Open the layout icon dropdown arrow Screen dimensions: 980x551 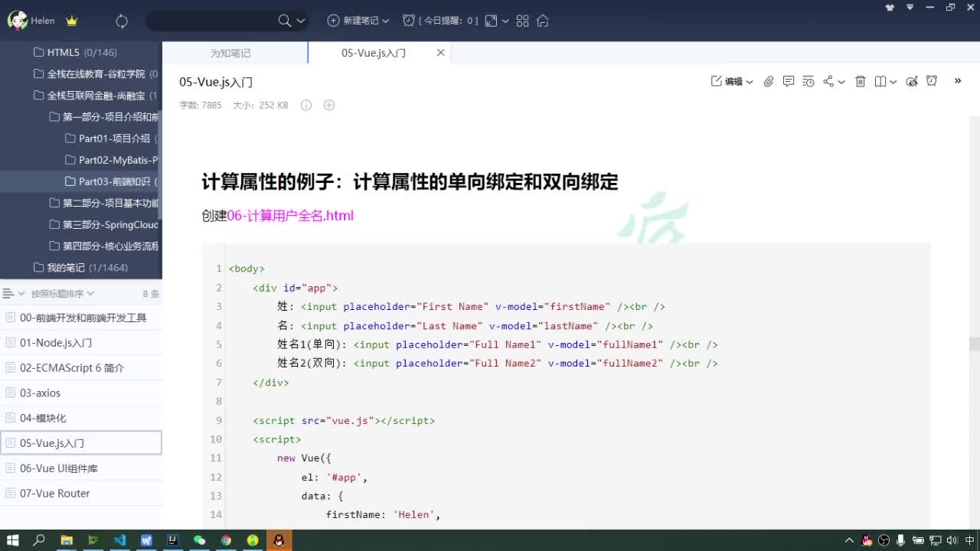tap(505, 21)
